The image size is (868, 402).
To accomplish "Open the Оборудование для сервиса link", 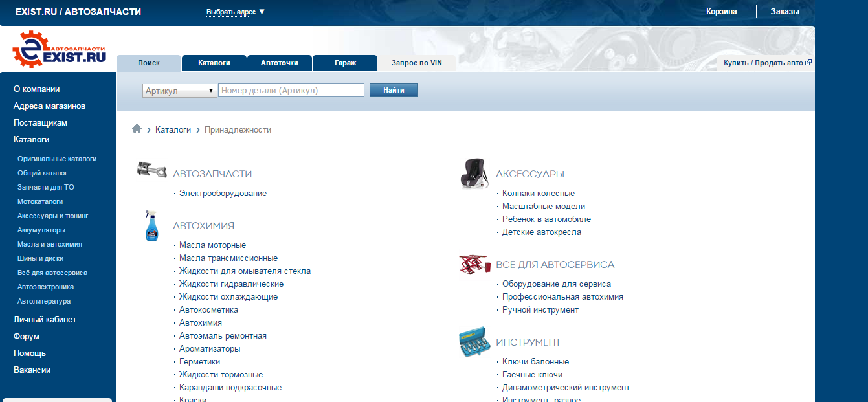I will (x=557, y=284).
